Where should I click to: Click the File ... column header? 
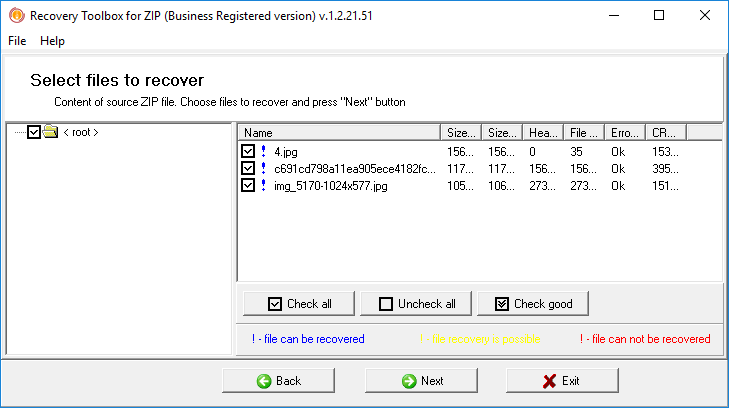tap(584, 132)
